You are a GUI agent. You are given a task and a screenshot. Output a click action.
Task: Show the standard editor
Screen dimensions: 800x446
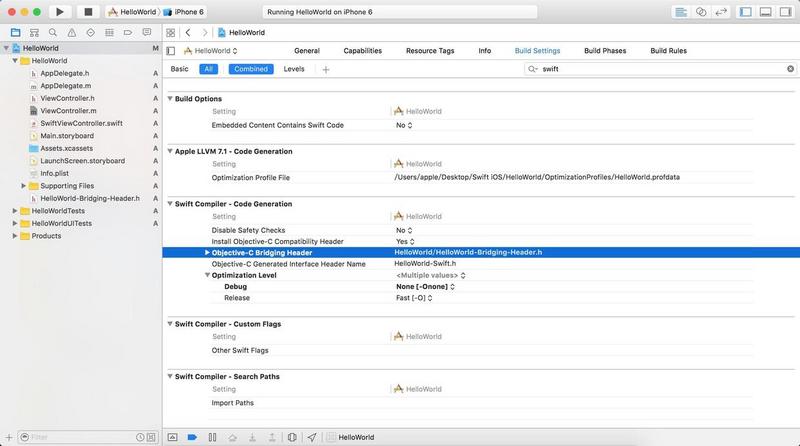pos(681,12)
